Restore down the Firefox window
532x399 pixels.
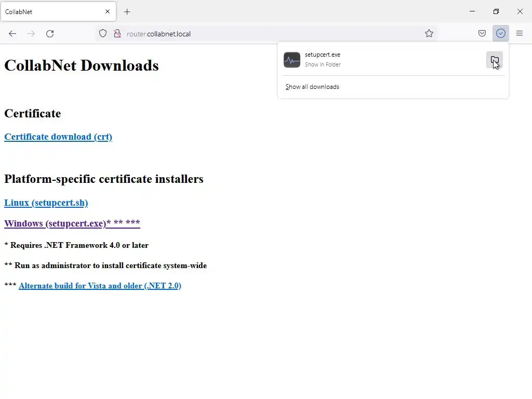(x=496, y=11)
